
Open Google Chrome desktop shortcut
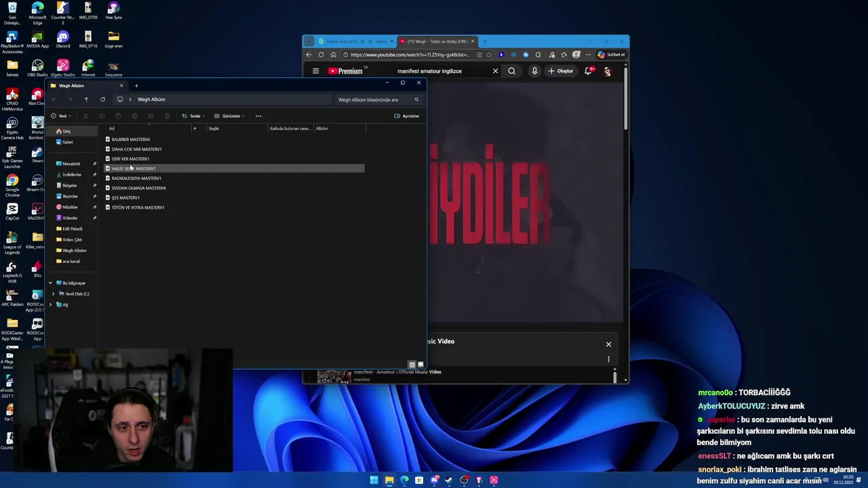point(12,185)
